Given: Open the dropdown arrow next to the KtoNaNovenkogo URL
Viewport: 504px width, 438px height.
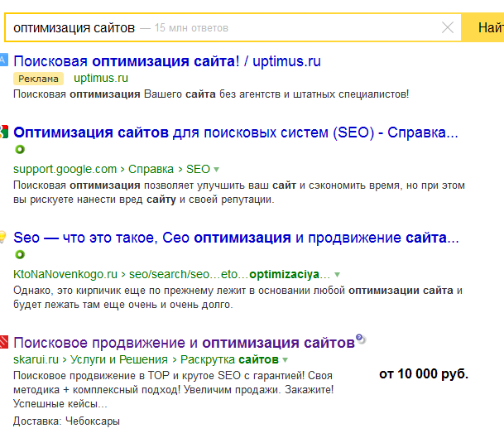Looking at the screenshot, I should click(x=338, y=274).
